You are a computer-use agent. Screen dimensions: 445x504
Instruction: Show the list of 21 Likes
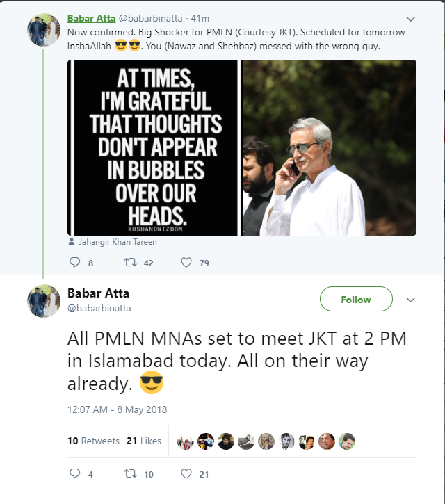143,441
